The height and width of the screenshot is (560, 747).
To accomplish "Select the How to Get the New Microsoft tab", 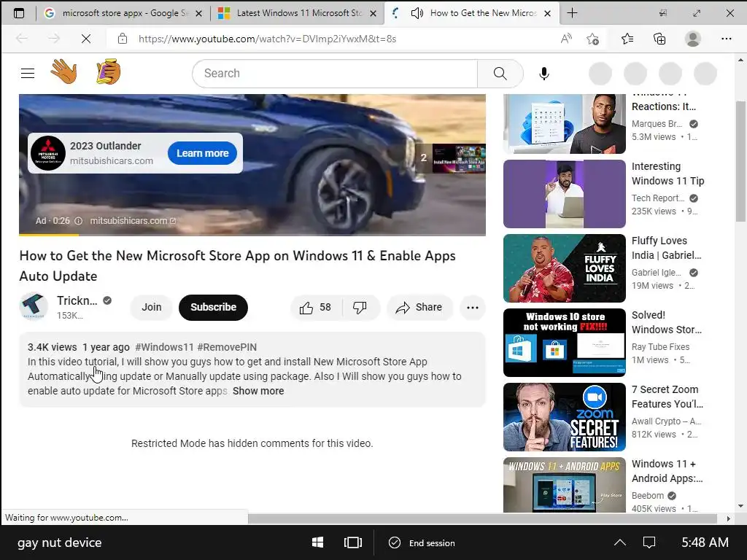I will pos(472,13).
